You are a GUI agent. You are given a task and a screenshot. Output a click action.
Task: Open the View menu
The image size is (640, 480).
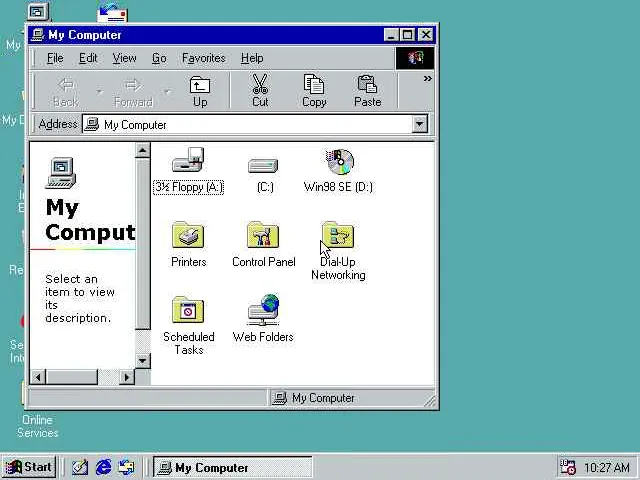click(x=124, y=58)
